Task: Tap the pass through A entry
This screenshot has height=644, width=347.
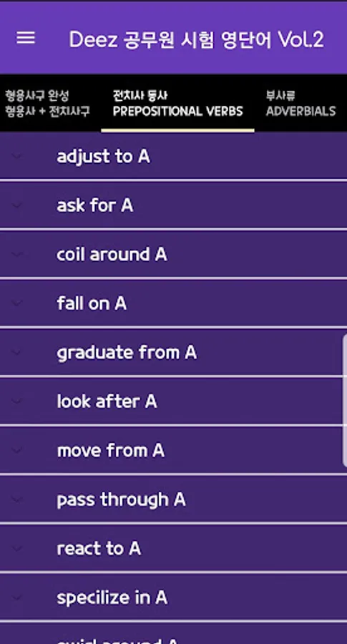Action: coord(173,499)
